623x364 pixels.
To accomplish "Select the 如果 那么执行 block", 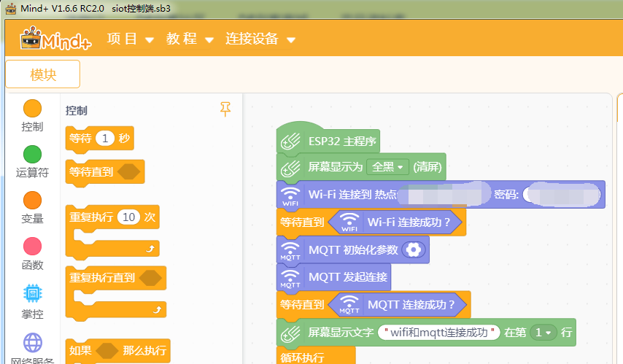I will pos(118,351).
